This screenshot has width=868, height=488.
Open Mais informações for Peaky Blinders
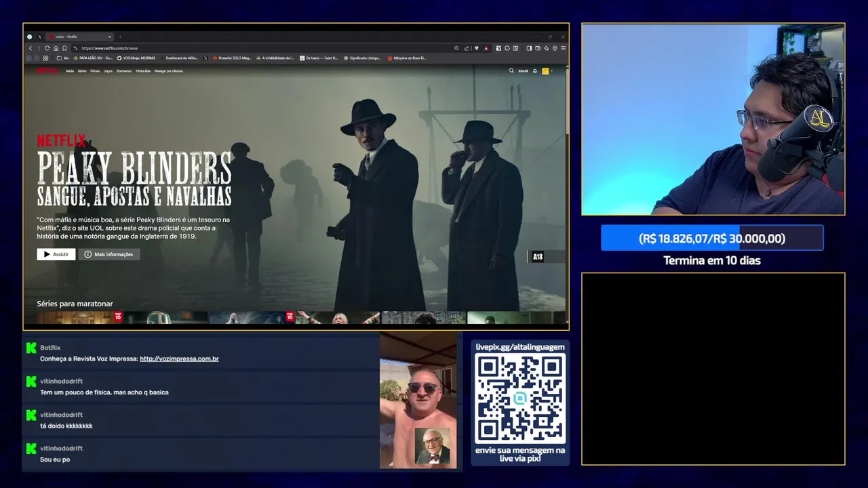click(x=109, y=254)
